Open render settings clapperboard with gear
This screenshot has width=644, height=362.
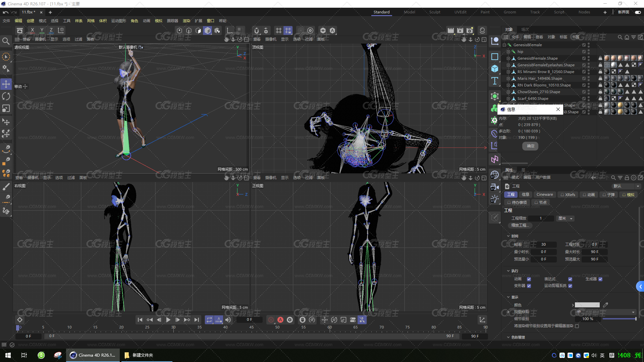pos(470,31)
